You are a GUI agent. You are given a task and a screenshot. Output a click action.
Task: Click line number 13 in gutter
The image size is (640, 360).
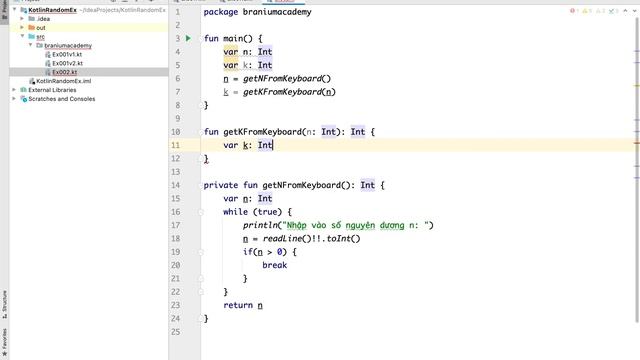point(176,172)
